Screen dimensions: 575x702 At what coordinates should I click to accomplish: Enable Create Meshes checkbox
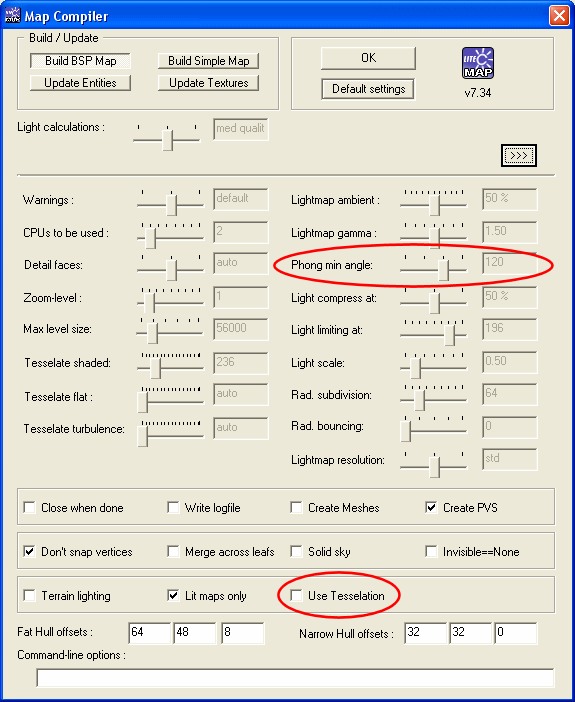pyautogui.click(x=296, y=508)
